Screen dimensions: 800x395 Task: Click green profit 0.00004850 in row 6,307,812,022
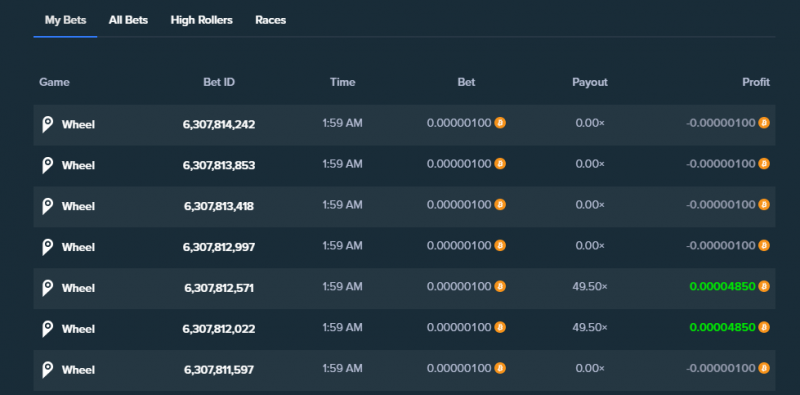point(722,327)
